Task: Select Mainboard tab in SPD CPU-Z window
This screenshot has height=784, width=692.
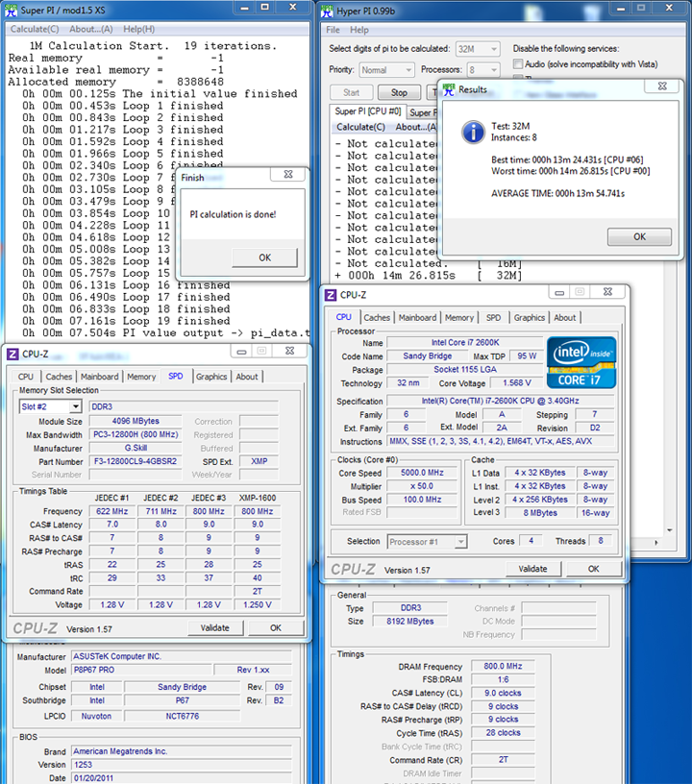Action: 100,377
